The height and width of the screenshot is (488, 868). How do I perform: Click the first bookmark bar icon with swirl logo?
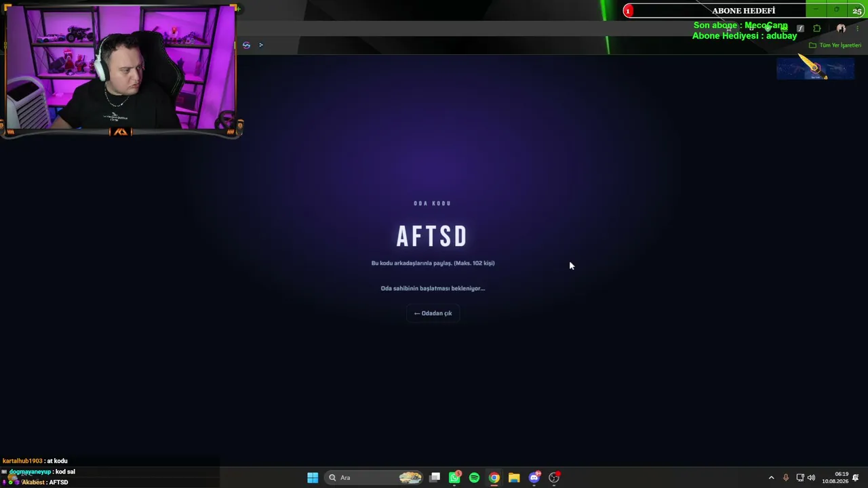tap(246, 45)
